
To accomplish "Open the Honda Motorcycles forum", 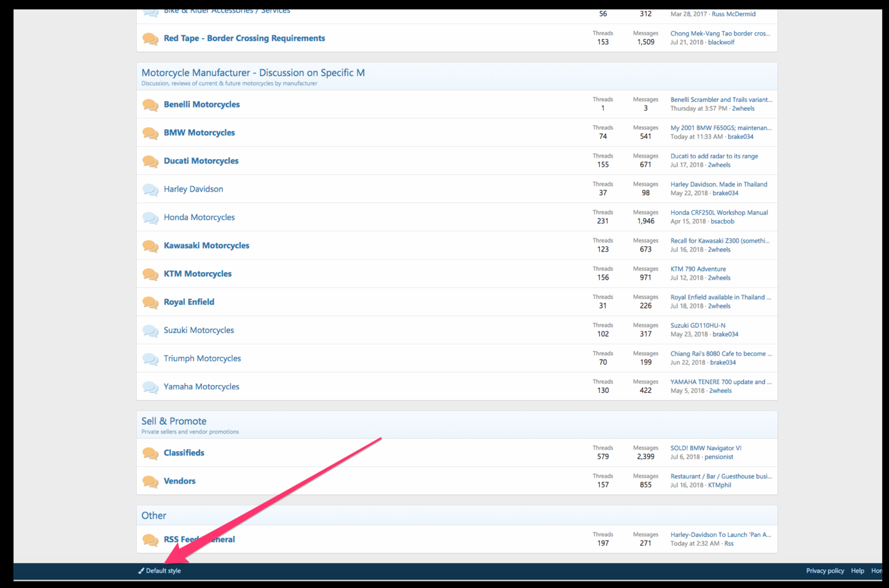I will click(x=199, y=217).
